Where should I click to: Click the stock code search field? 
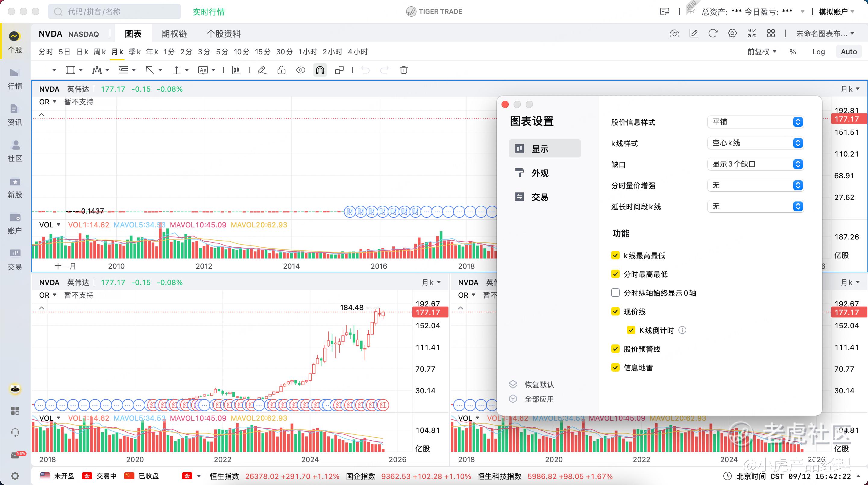tap(115, 12)
